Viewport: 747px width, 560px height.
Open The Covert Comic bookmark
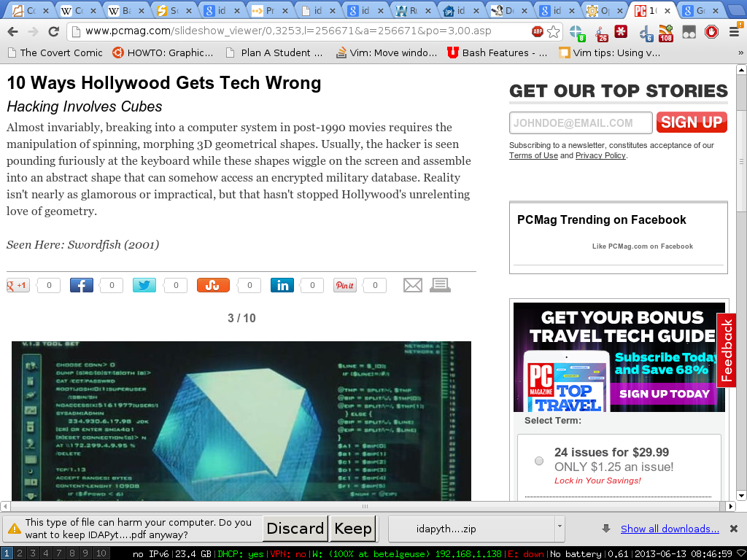click(55, 52)
